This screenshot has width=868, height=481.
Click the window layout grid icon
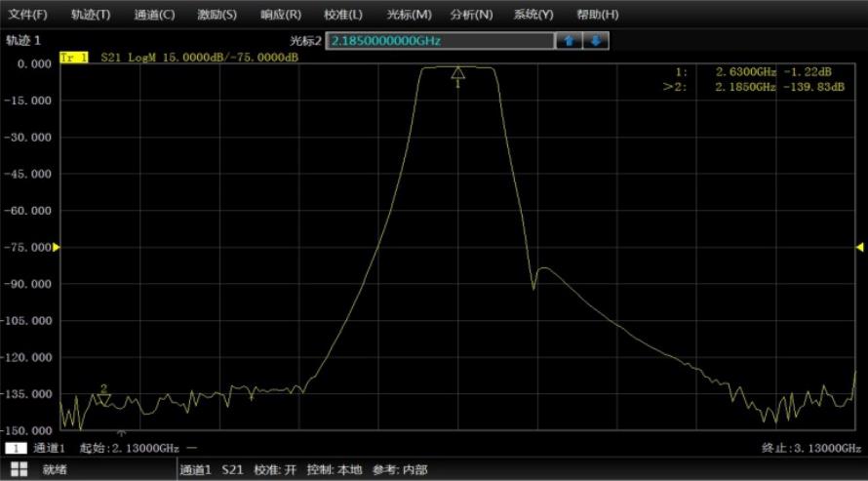pyautogui.click(x=20, y=469)
